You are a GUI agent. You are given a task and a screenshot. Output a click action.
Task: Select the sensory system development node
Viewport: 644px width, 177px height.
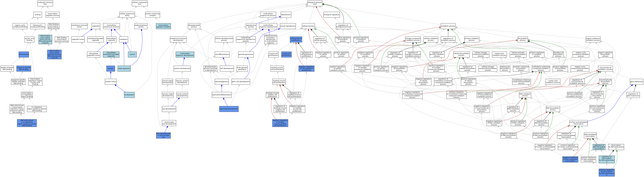pos(182,82)
